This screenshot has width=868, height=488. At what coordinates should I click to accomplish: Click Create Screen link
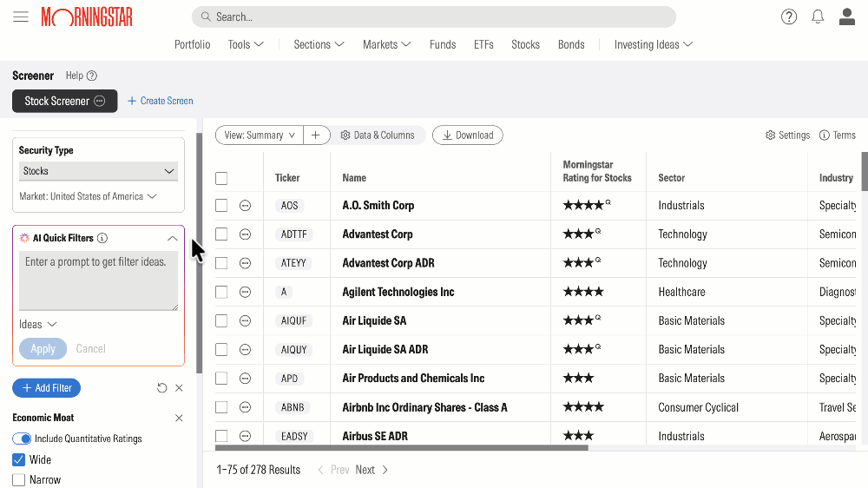point(161,101)
